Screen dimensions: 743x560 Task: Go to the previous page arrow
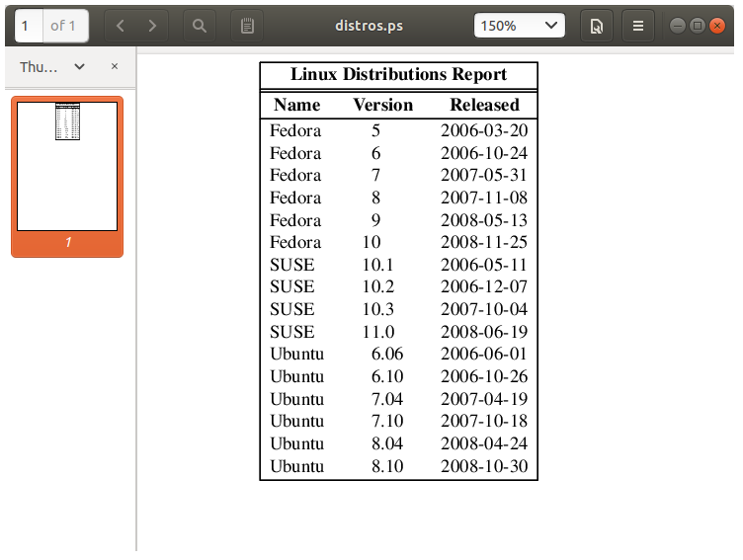point(121,26)
